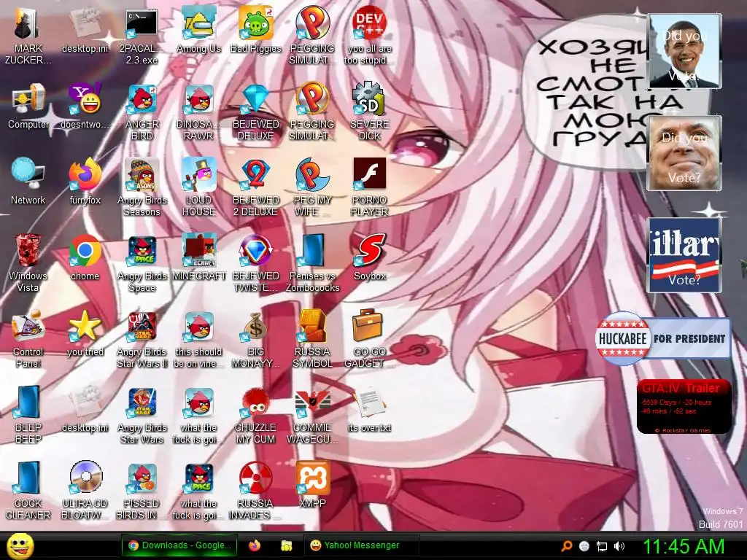747x560 pixels.
Task: Switch to Yahoo! Messenger taskbar button
Action: pos(360,545)
